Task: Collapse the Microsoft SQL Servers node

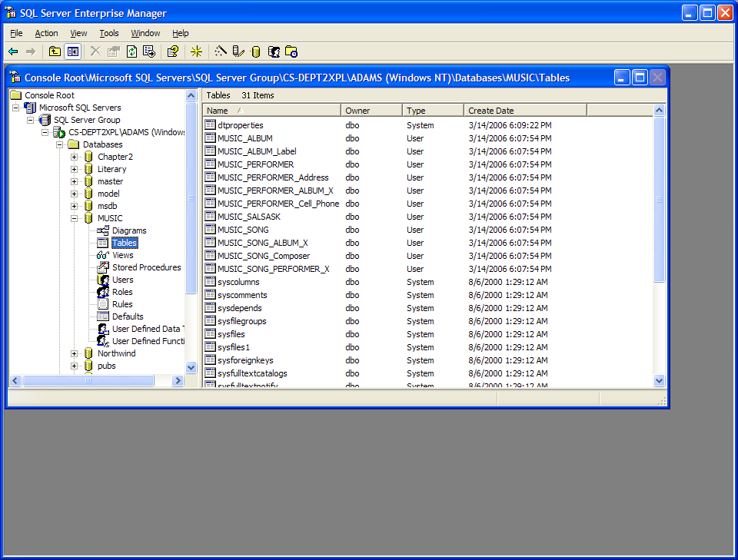Action: (x=15, y=108)
